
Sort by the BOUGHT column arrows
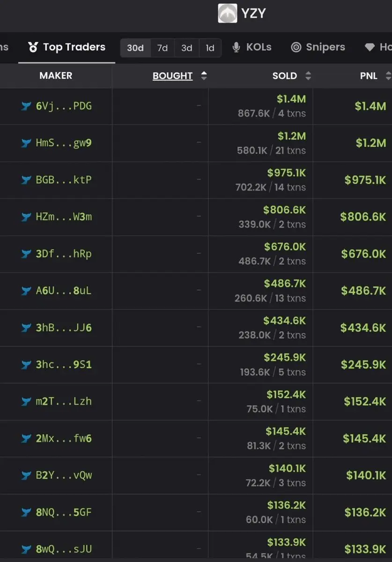(204, 76)
